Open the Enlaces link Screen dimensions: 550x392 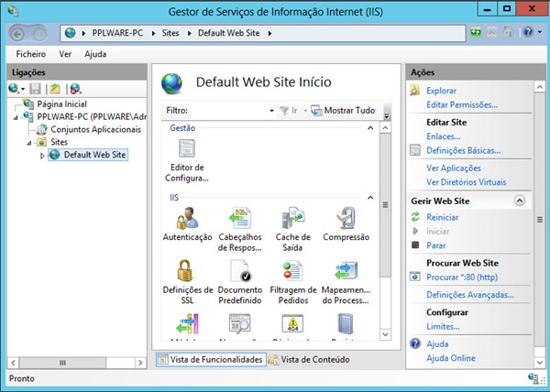click(x=444, y=136)
